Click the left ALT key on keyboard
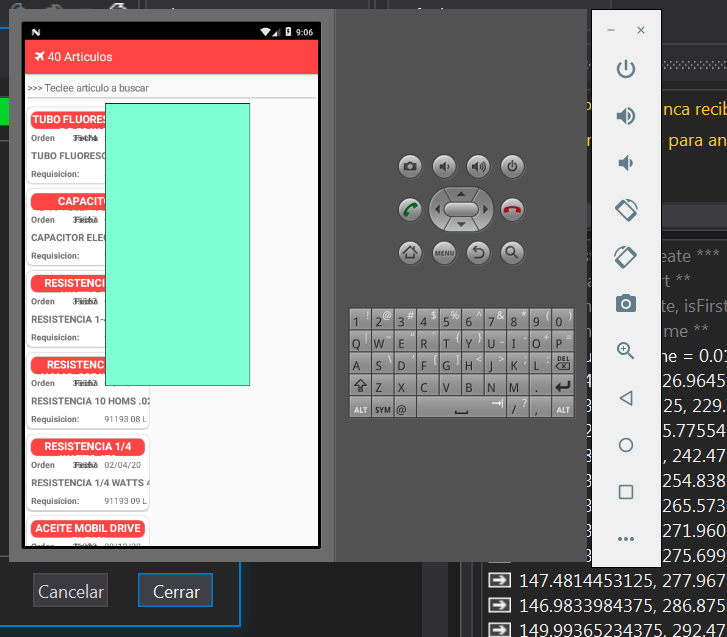727x637 pixels. [x=360, y=409]
